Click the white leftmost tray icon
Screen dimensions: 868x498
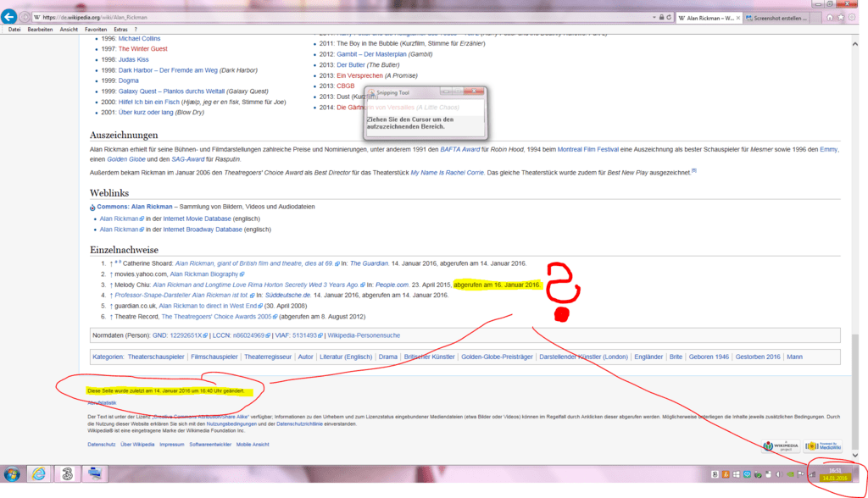pyautogui.click(x=715, y=474)
